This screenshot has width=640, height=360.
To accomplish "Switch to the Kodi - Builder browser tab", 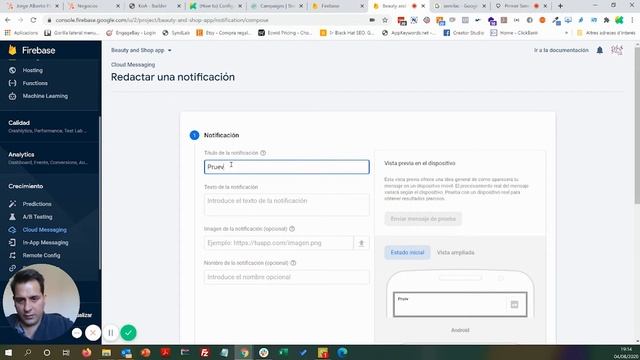I will click(154, 6).
